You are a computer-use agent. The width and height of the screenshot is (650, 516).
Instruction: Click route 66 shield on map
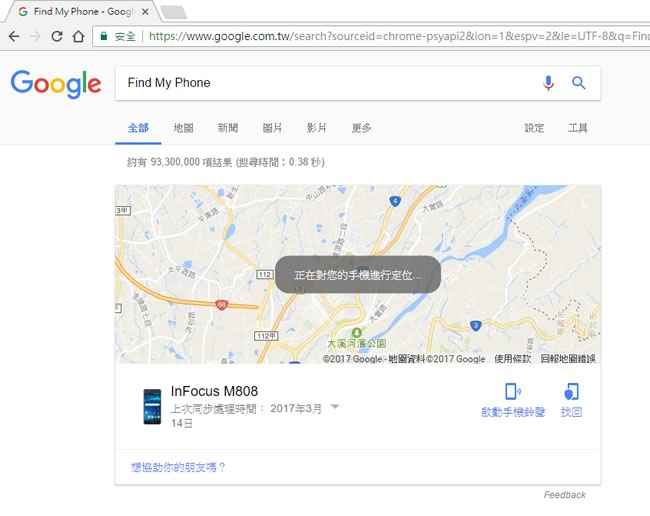point(222,305)
